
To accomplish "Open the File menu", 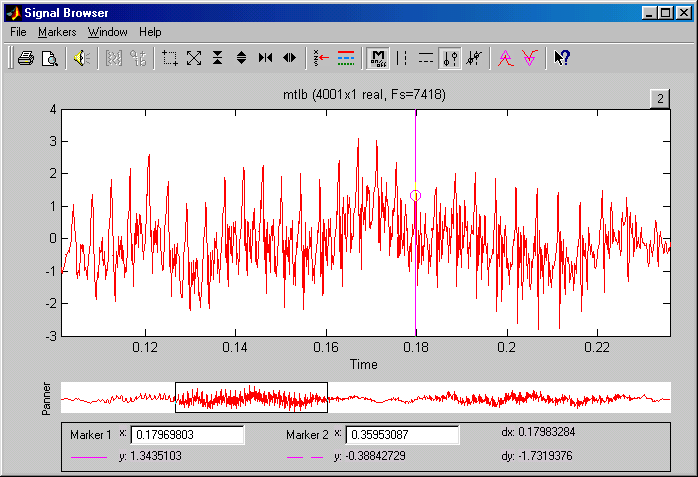I will (18, 32).
